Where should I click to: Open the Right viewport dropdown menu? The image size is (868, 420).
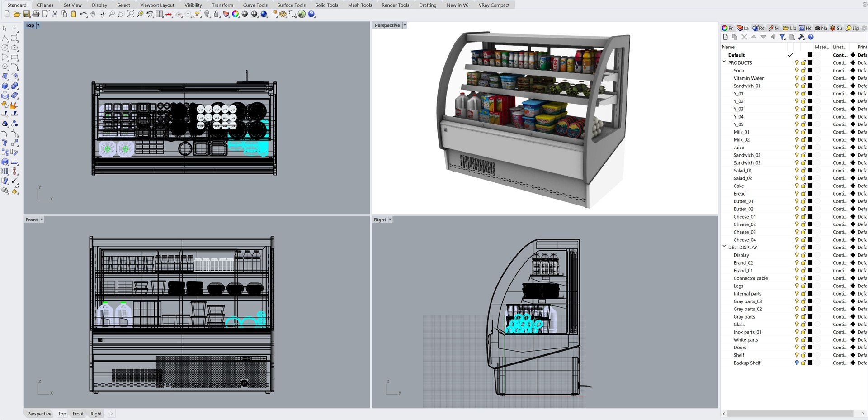[390, 220]
